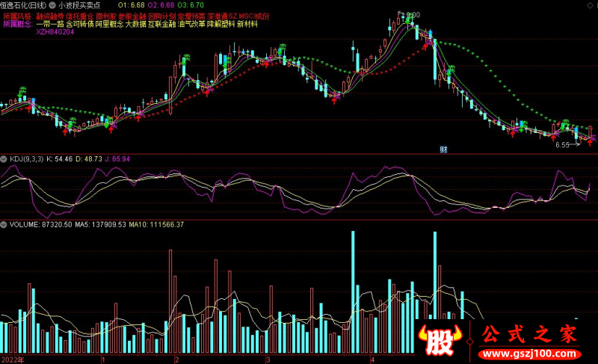Click the XZH840204 code text
598x364 pixels.
pyautogui.click(x=55, y=32)
